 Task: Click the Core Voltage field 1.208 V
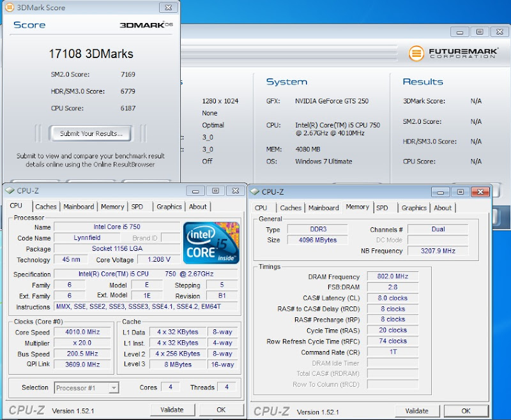(159, 260)
